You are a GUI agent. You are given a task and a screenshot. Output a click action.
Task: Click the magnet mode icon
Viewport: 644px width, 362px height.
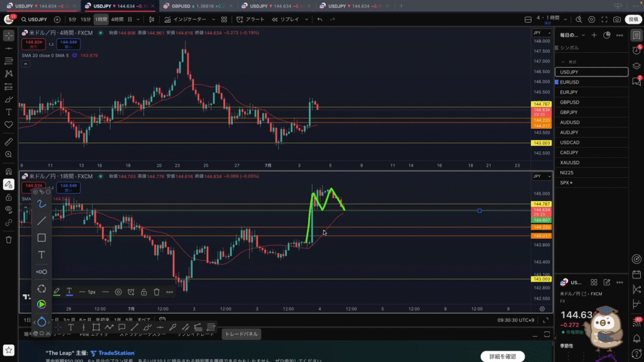click(x=9, y=172)
